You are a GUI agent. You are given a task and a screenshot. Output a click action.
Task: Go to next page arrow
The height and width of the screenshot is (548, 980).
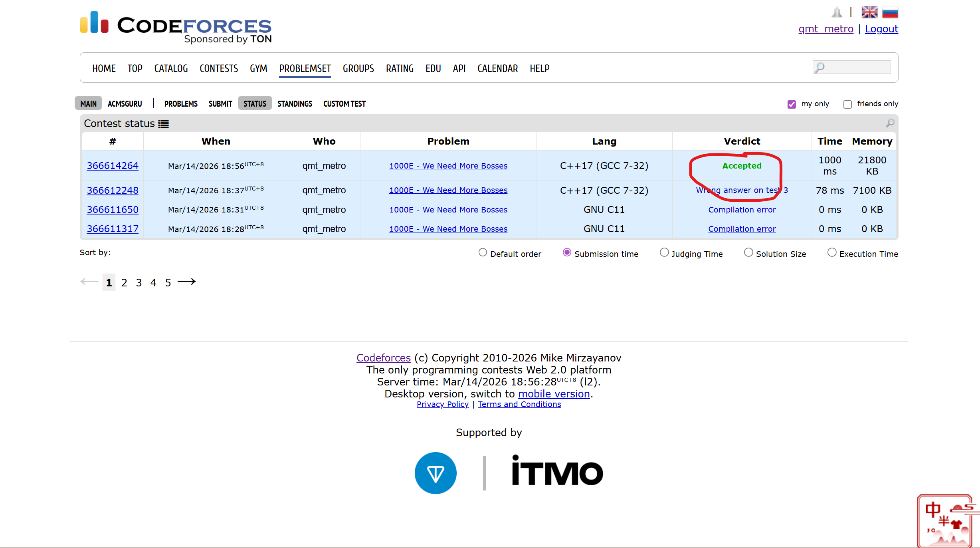click(x=187, y=282)
